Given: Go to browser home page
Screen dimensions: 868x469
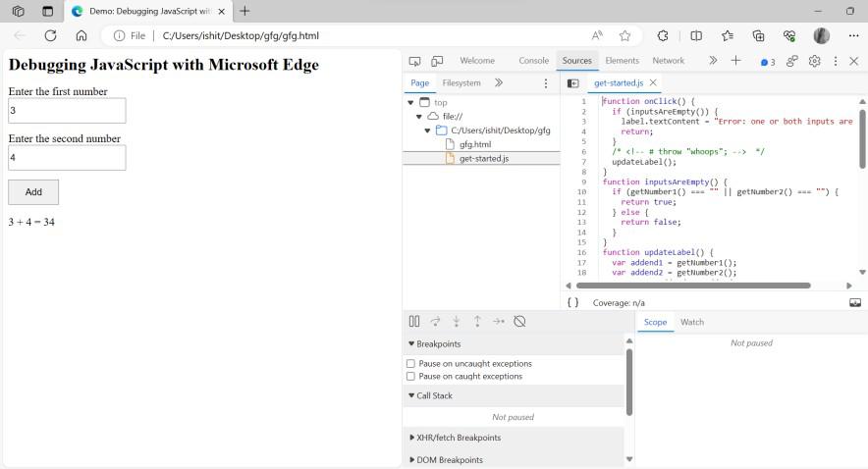Looking at the screenshot, I should pos(81,35).
